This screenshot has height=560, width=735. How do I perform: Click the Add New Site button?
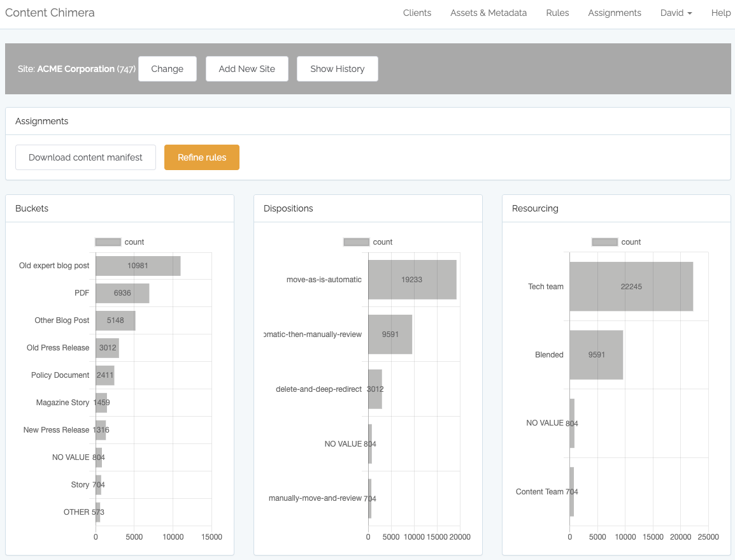(x=247, y=69)
